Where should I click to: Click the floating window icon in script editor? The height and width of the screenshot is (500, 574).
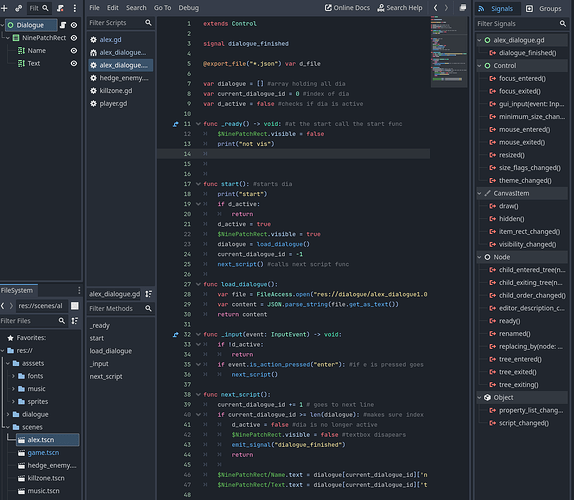[463, 8]
